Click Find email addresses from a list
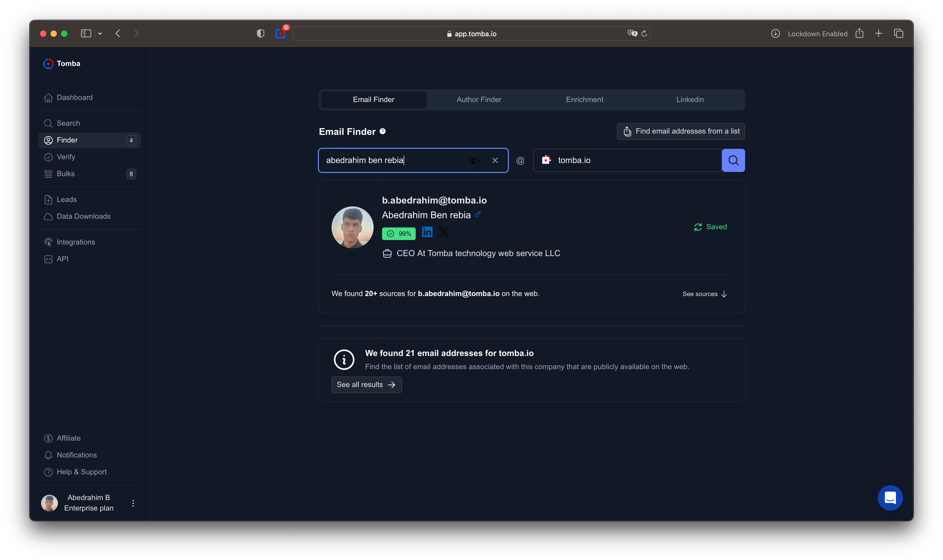The height and width of the screenshot is (560, 943). (x=680, y=131)
